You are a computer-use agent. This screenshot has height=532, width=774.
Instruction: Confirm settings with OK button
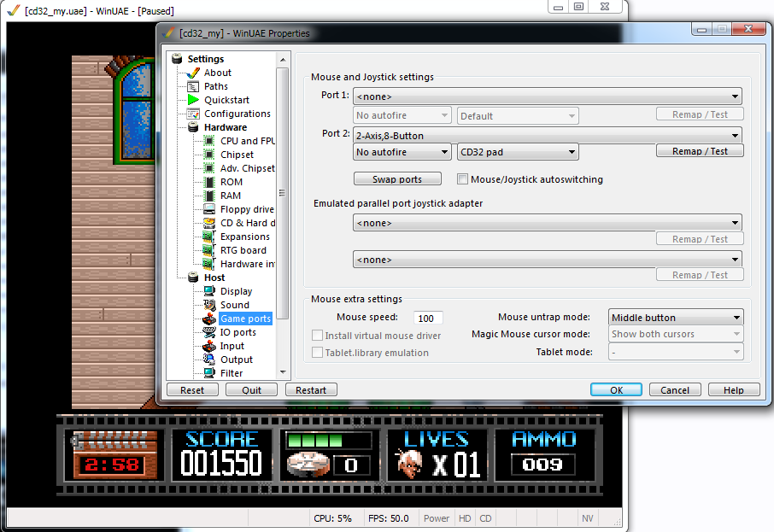(616, 390)
